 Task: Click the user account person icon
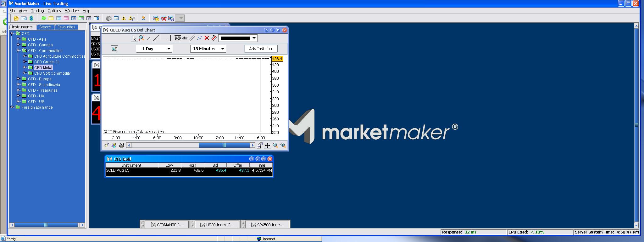click(x=143, y=18)
